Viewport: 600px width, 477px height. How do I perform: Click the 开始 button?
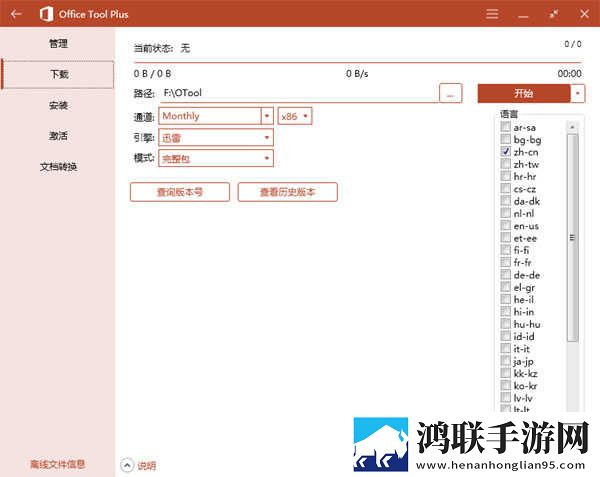(524, 93)
